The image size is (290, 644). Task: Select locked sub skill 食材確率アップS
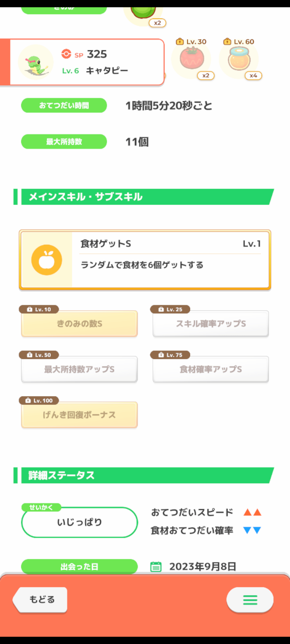(x=211, y=369)
